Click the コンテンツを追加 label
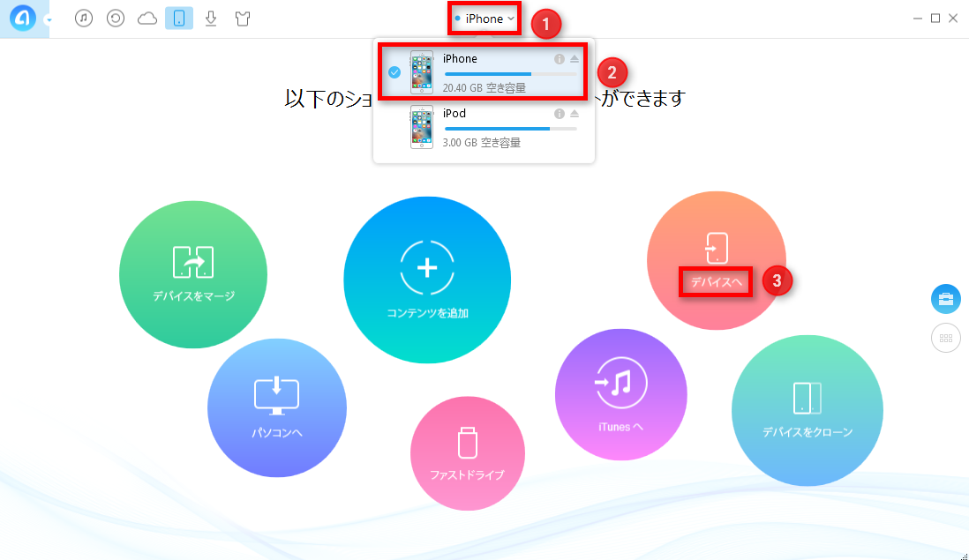Viewport: 969px width, 560px height. point(427,313)
